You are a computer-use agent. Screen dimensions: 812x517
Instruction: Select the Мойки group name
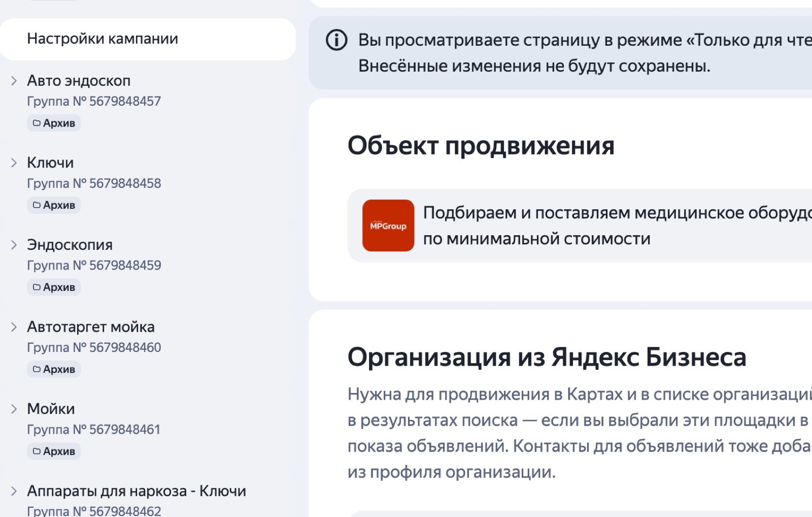pyautogui.click(x=51, y=409)
